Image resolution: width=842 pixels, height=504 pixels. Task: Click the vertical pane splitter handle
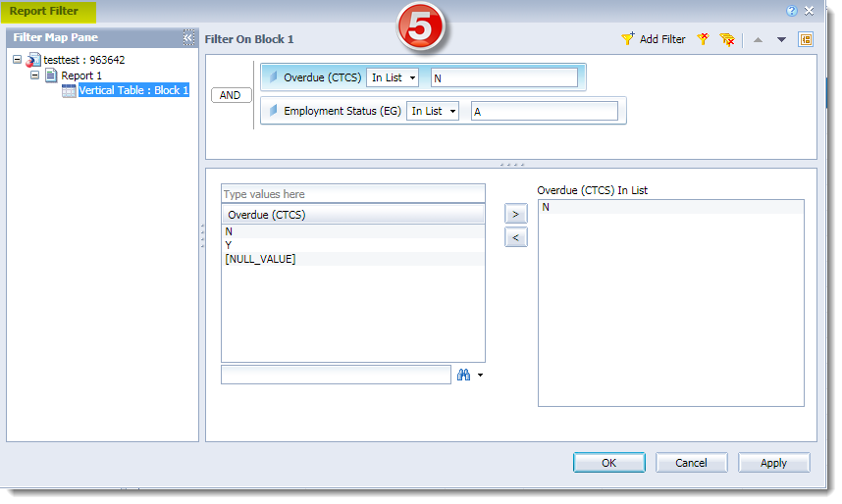(x=202, y=236)
